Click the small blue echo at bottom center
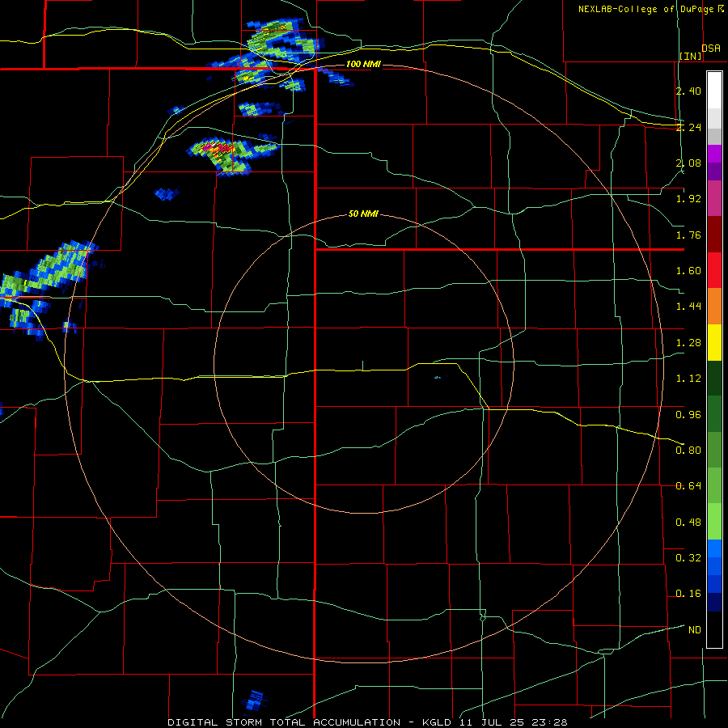 (x=255, y=700)
